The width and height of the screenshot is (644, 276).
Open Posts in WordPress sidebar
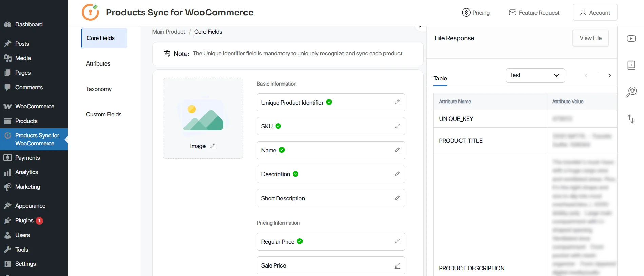(34, 44)
